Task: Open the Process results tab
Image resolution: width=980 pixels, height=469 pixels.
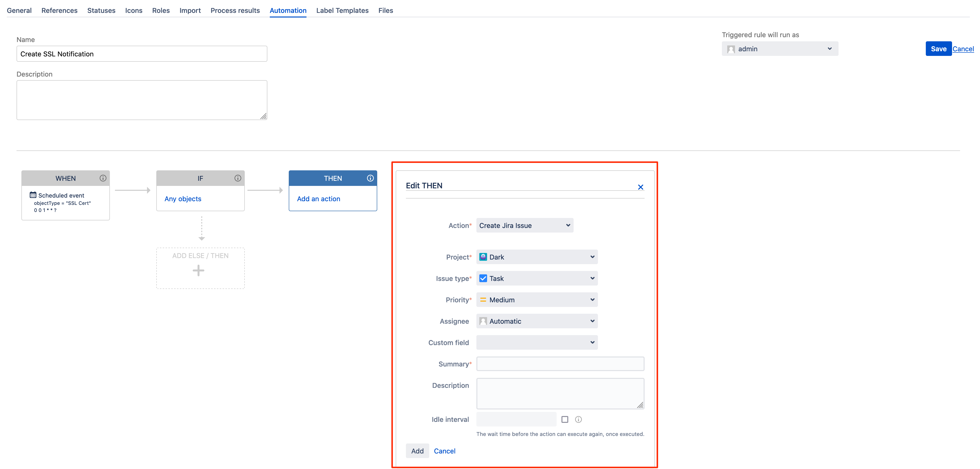Action: pos(235,10)
